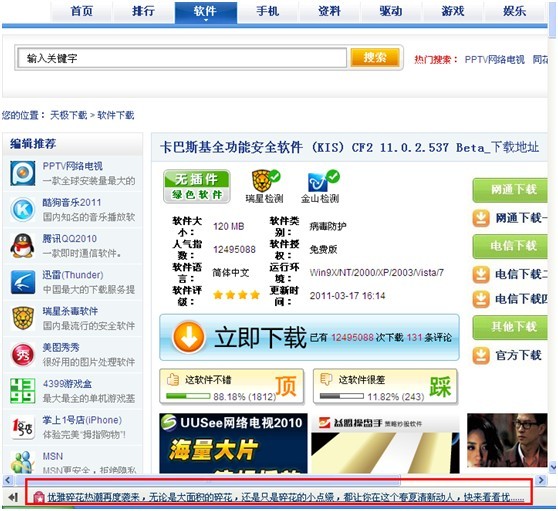
Task: Click the thumbs-down icon for 这软件很差
Action: pyautogui.click(x=326, y=379)
